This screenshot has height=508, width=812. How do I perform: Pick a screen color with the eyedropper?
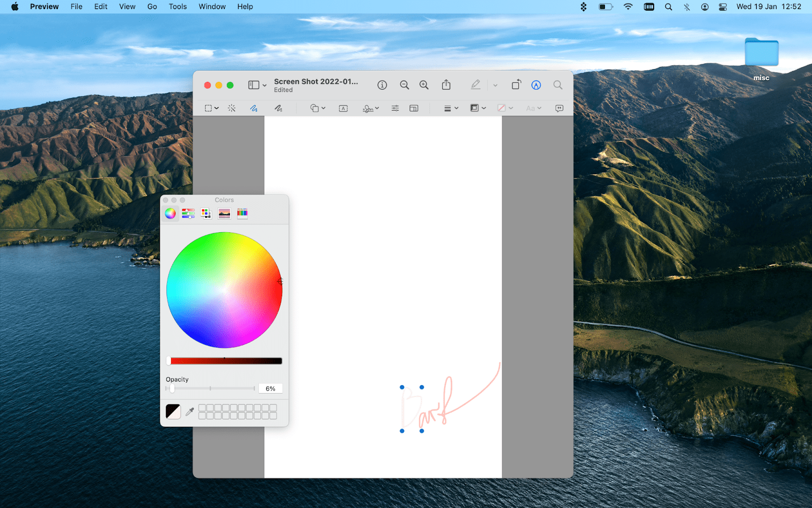click(x=190, y=411)
